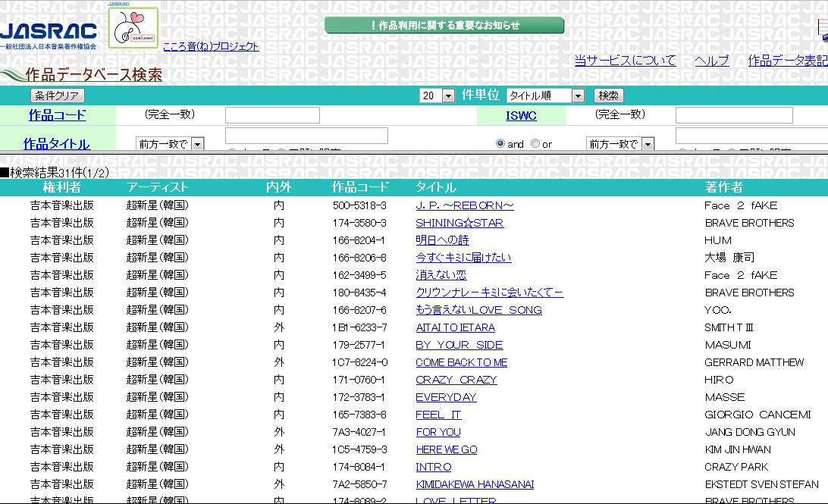Open the 20 results-per-page dropdown
Screen dimensions: 828x504
coord(438,95)
